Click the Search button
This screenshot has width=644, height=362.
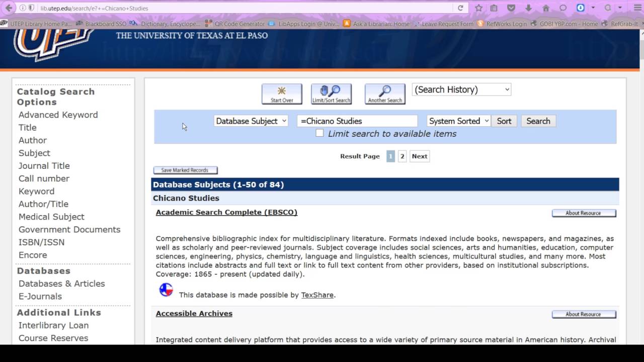(538, 121)
